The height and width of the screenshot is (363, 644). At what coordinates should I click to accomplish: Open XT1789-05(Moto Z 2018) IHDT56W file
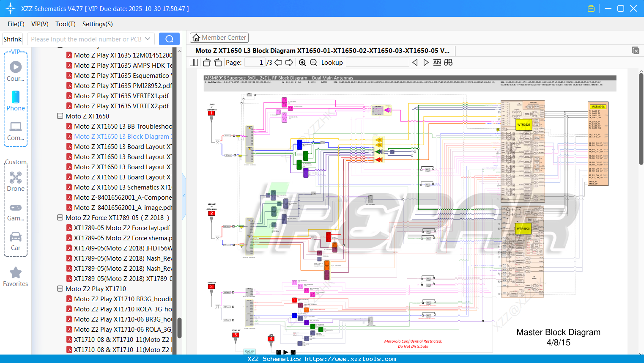[123, 248]
